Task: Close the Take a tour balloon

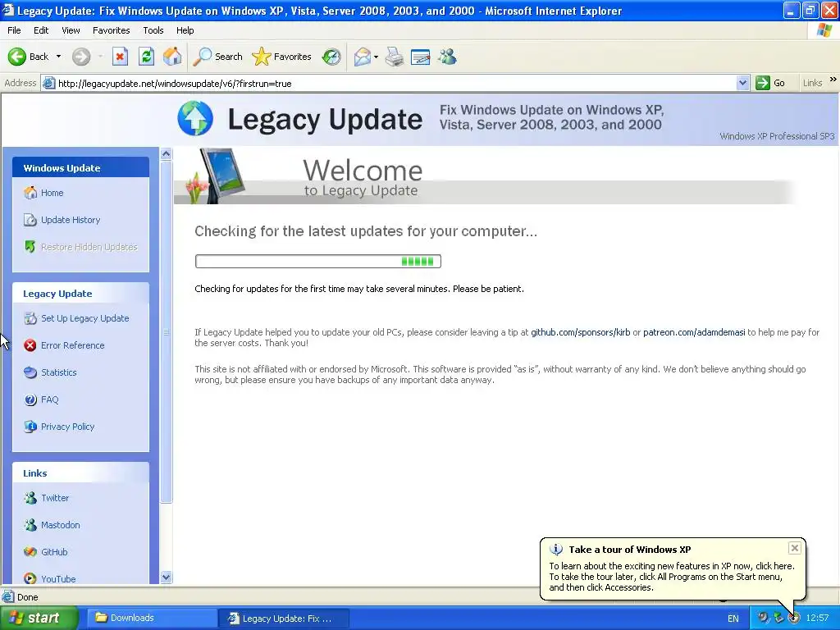Action: [x=794, y=548]
